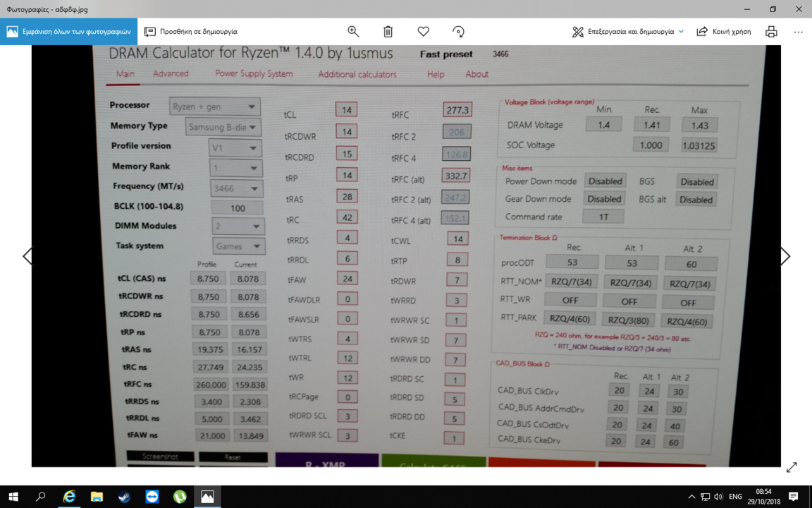
Task: Select Photos app taskbar icon
Action: (x=207, y=497)
